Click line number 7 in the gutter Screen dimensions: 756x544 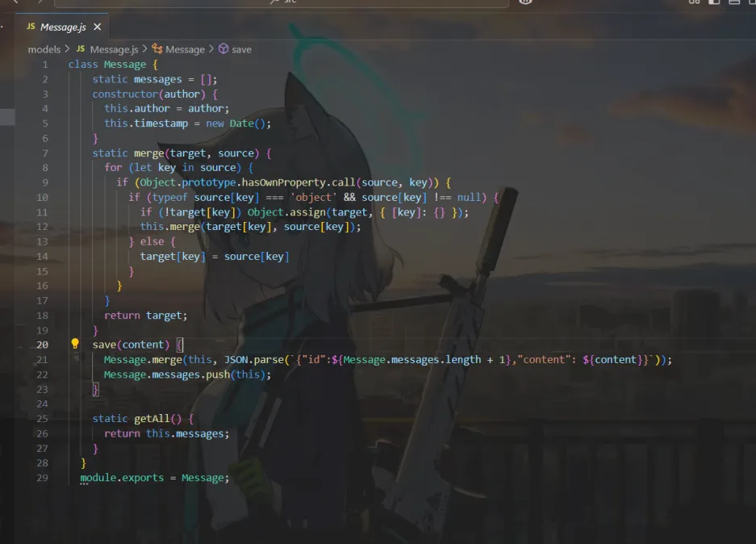45,153
